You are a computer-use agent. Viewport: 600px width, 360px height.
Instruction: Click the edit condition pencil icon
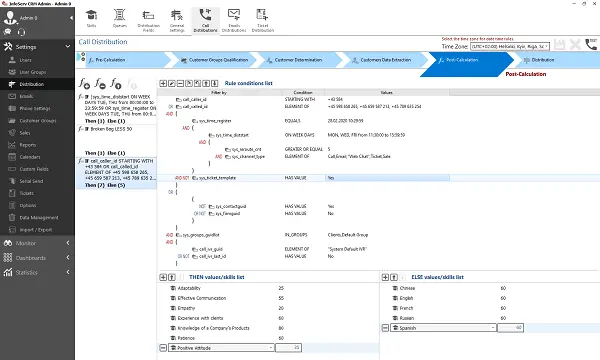(172, 83)
